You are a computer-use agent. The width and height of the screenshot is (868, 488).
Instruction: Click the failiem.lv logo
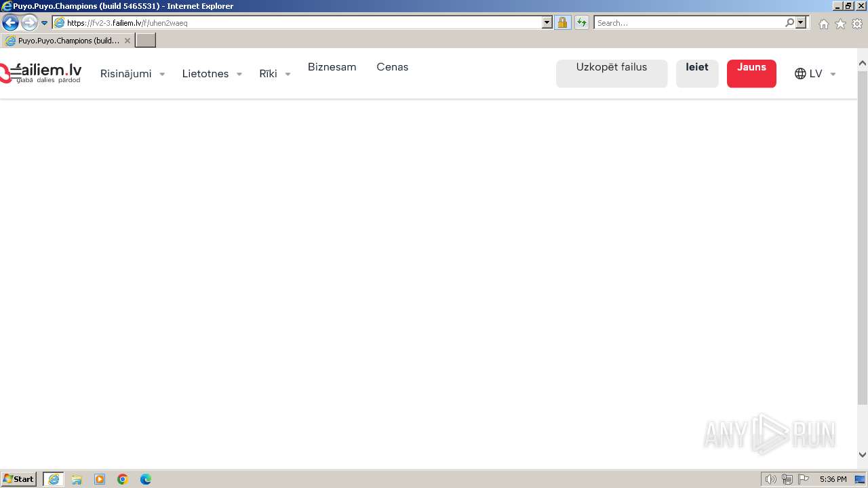41,73
